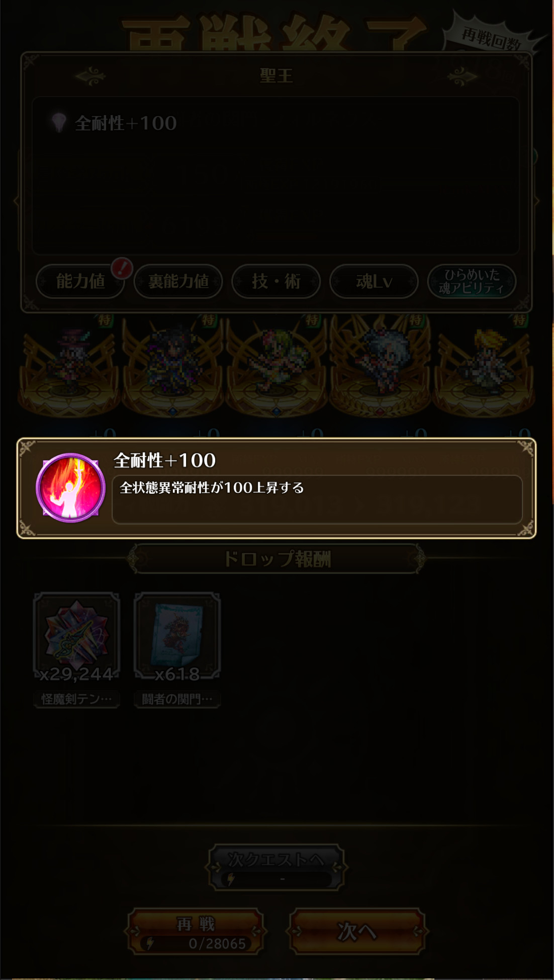Tap the flame skill icon in popup
The image size is (554, 980).
pos(70,488)
